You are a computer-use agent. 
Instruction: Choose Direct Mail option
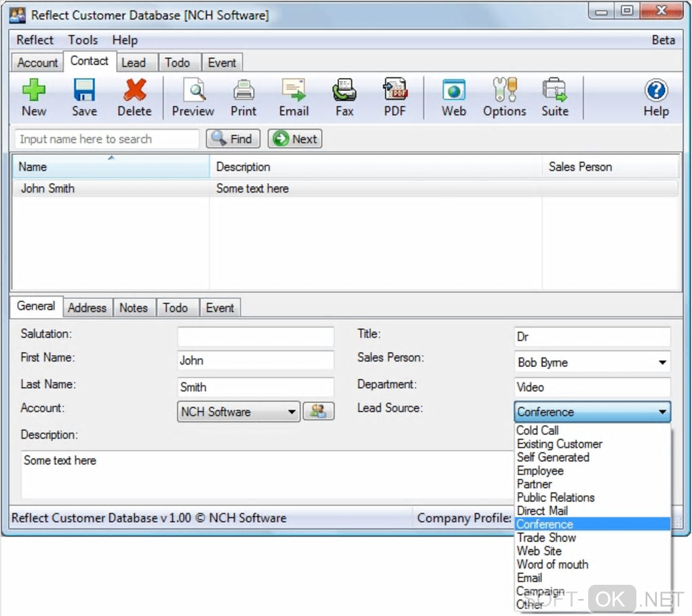[x=592, y=511]
